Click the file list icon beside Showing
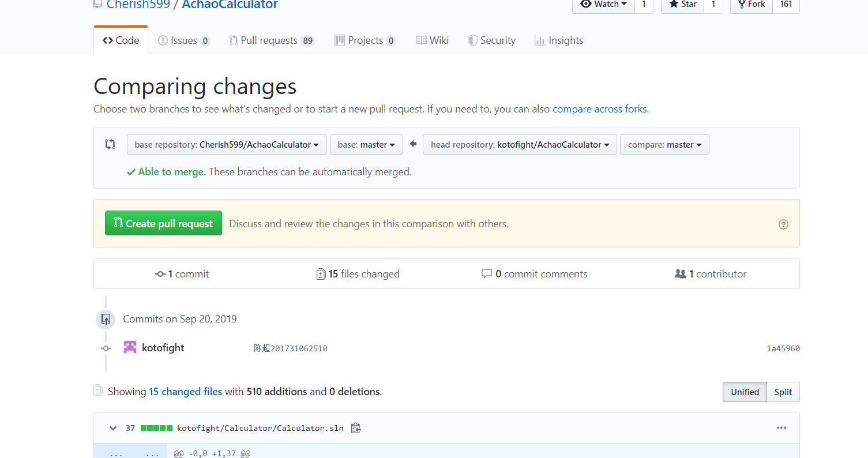The image size is (868, 458). click(98, 391)
